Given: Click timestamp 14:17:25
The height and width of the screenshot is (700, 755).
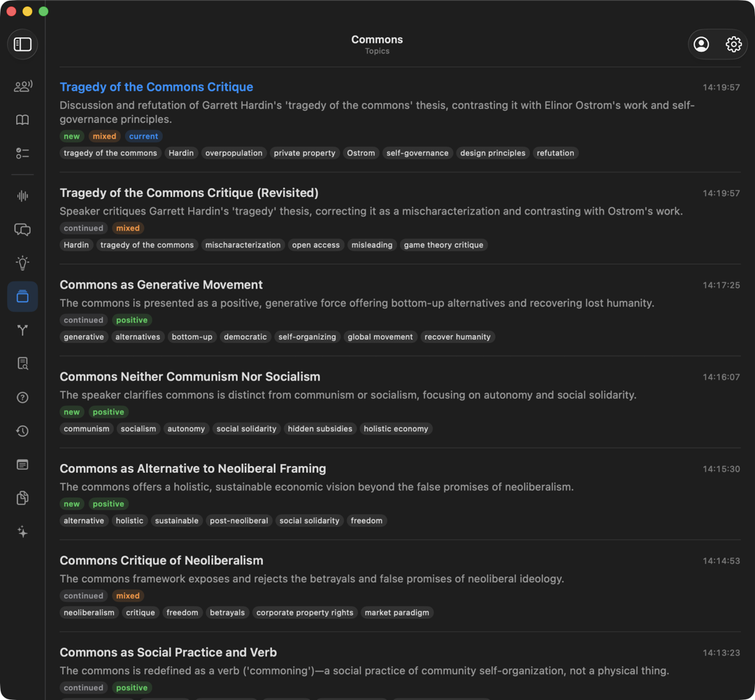Looking at the screenshot, I should pyautogui.click(x=721, y=285).
